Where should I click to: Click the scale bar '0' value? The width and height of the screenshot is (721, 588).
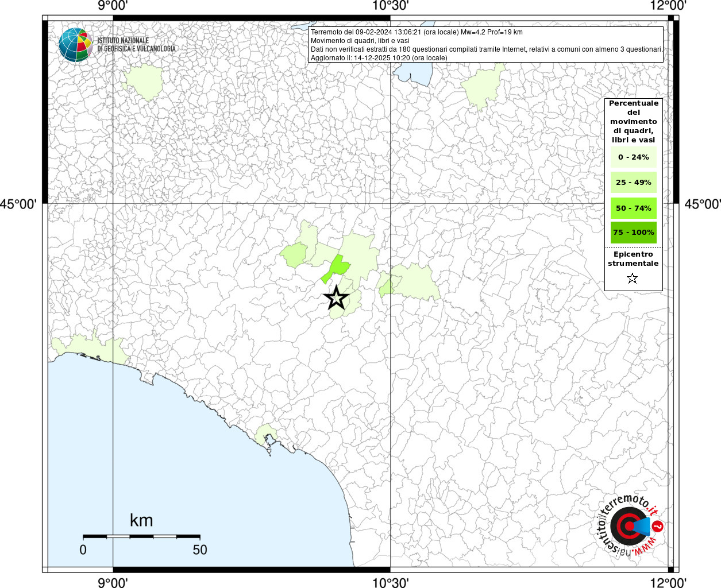83,550
